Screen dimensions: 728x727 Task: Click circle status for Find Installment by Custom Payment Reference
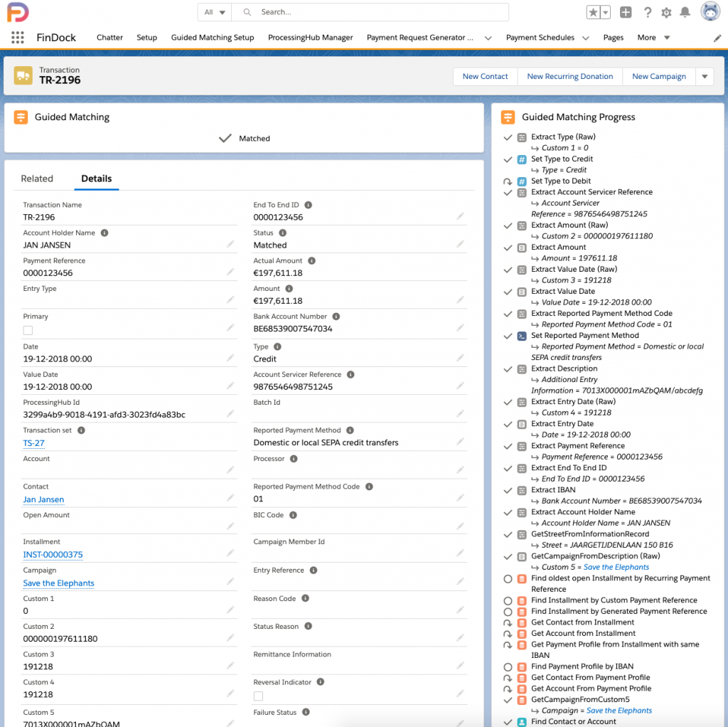(x=508, y=600)
